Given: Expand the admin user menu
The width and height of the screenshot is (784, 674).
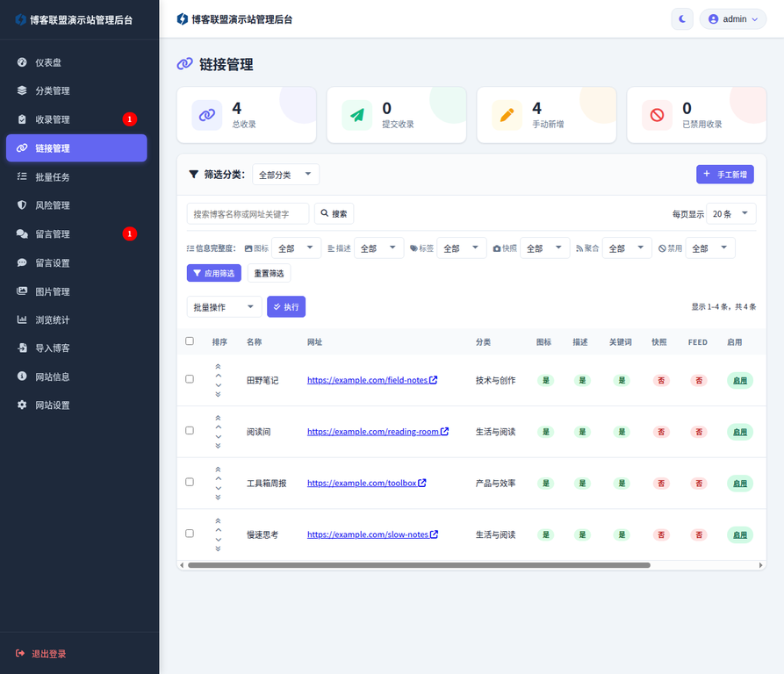Looking at the screenshot, I should tap(733, 19).
